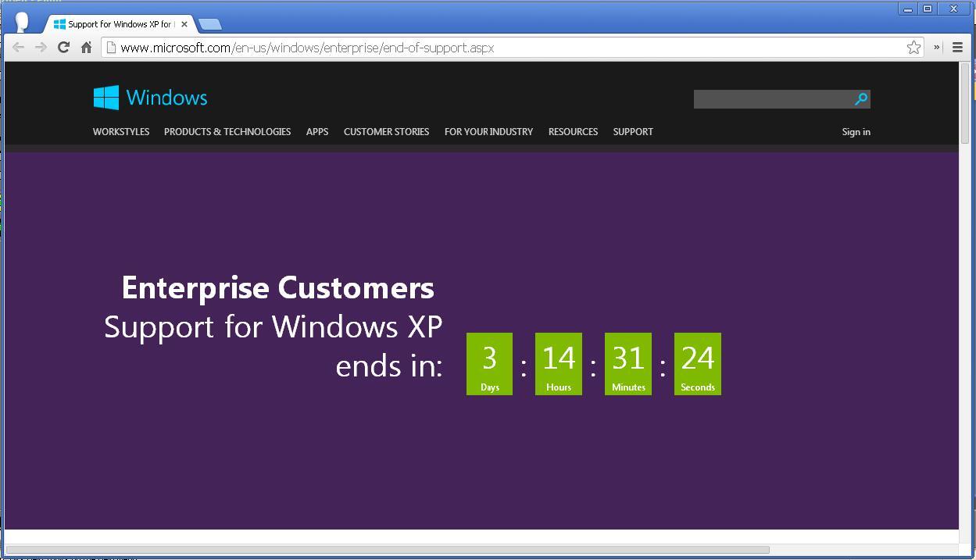Close the browser window

pyautogui.click(x=955, y=9)
